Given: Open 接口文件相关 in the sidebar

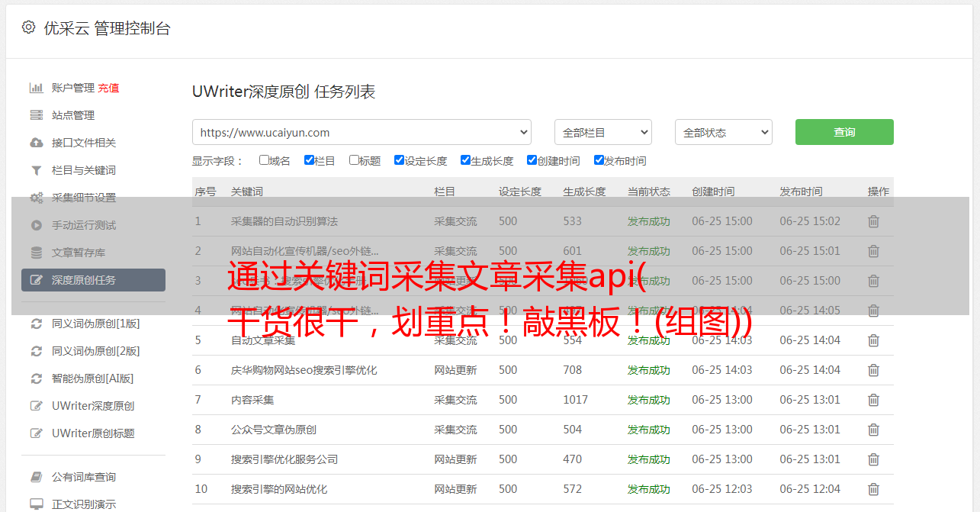Looking at the screenshot, I should tap(84, 143).
